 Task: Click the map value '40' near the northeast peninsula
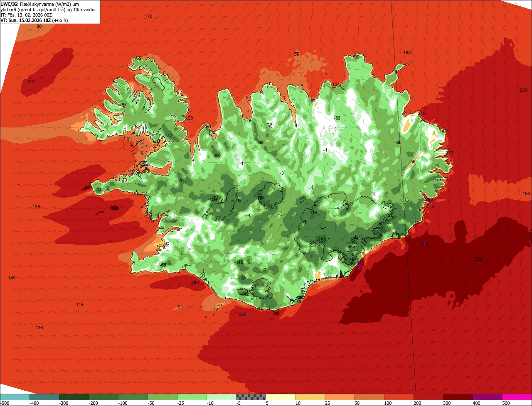click(x=396, y=71)
